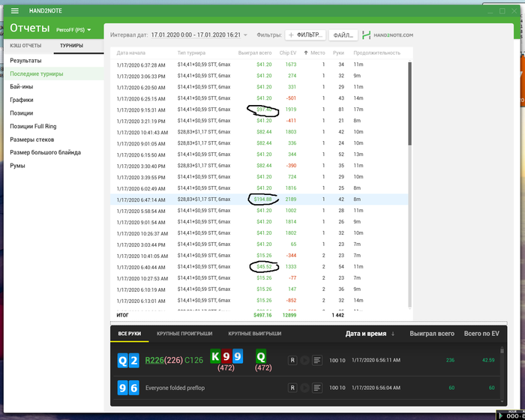Select Бай-ины report in sidebar

[x=22, y=87]
